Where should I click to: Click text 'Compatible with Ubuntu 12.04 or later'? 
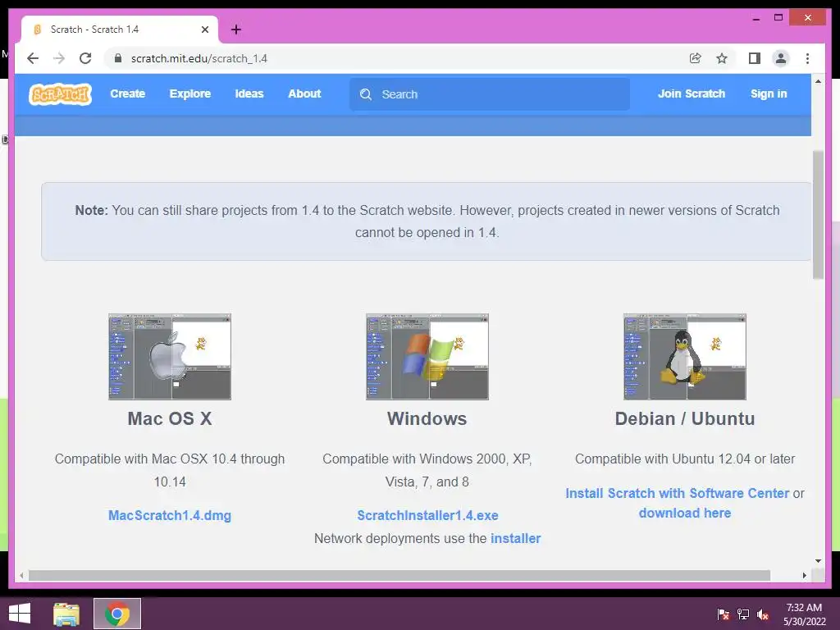(x=685, y=459)
